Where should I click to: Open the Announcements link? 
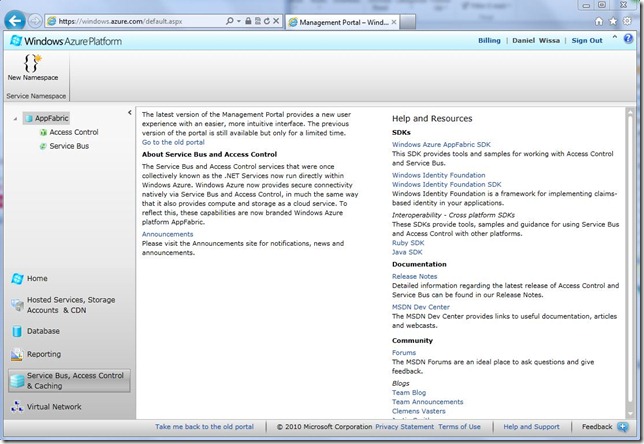pos(168,234)
